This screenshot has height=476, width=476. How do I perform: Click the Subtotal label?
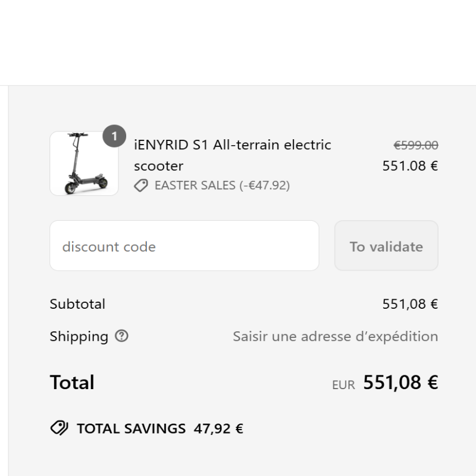(x=77, y=304)
